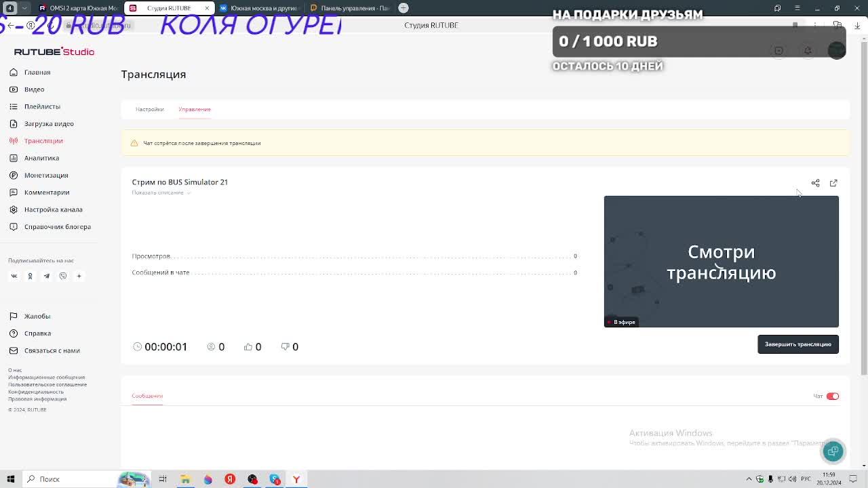The width and height of the screenshot is (868, 488).
Task: Open the red Yandex taskbar icon
Action: tap(230, 479)
